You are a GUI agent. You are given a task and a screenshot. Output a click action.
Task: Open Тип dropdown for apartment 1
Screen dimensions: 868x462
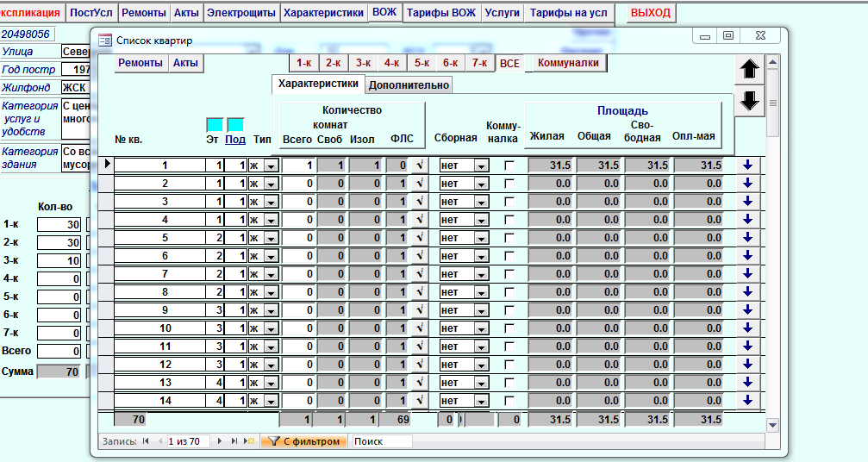point(271,165)
